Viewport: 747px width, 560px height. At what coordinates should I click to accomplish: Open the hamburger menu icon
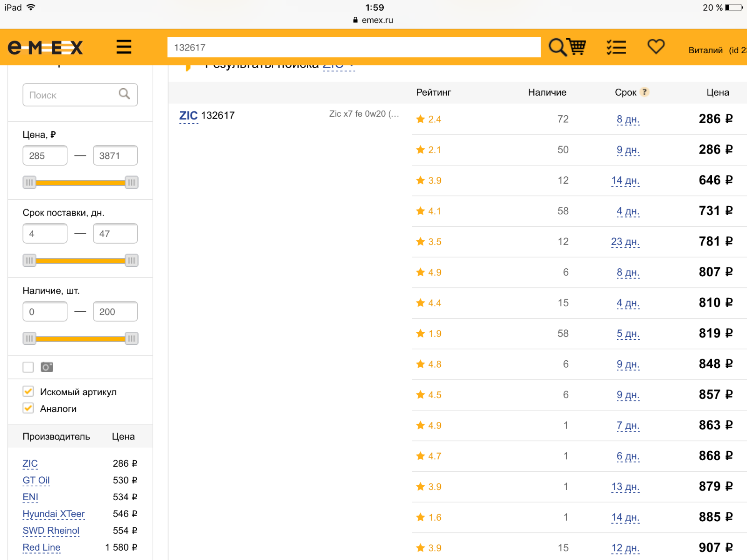(x=124, y=47)
